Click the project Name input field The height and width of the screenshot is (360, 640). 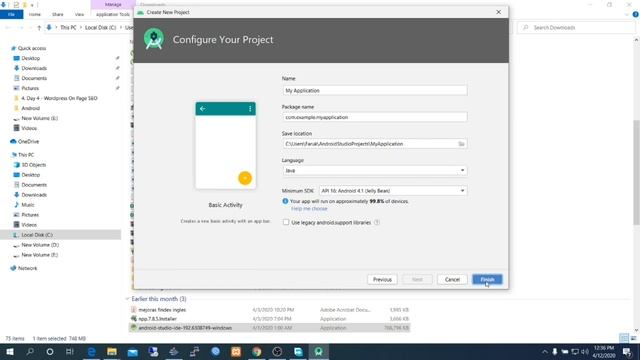pyautogui.click(x=375, y=90)
